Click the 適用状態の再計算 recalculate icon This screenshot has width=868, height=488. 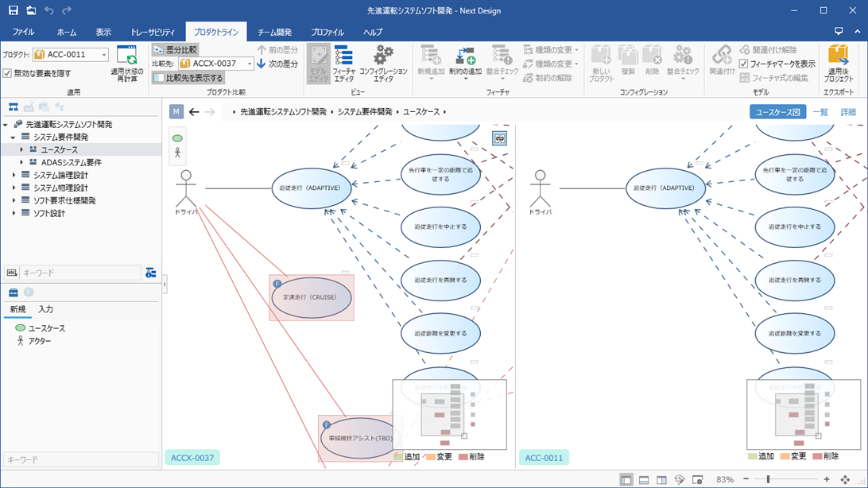pyautogui.click(x=127, y=56)
